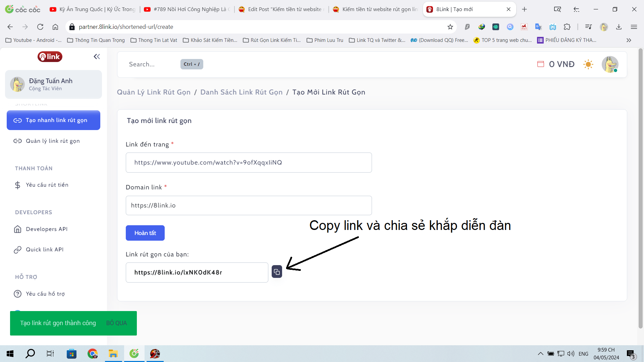Open a new browser tab
644x362 pixels.
(525, 9)
